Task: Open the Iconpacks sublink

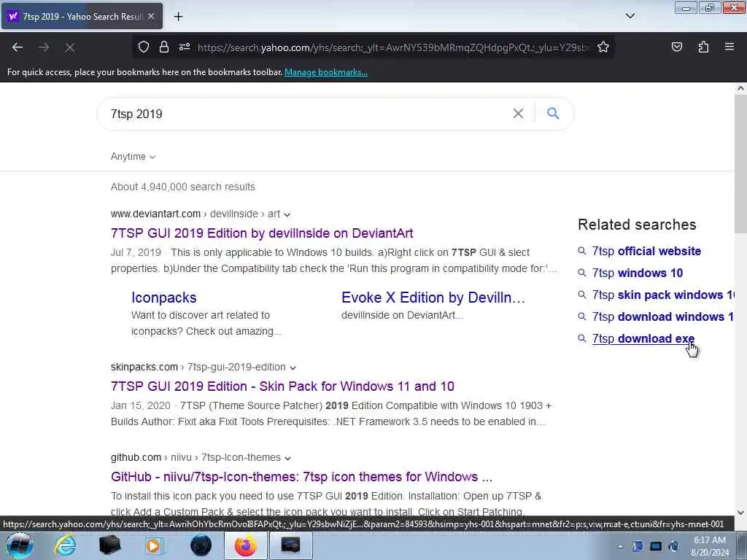Action: [x=164, y=297]
